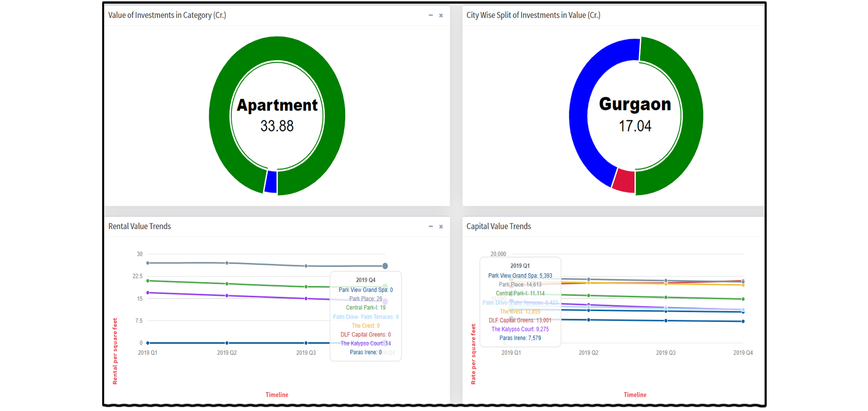Close the Value of Investments in Category panel
Viewport: 868px width, 411px height.
coord(441,15)
